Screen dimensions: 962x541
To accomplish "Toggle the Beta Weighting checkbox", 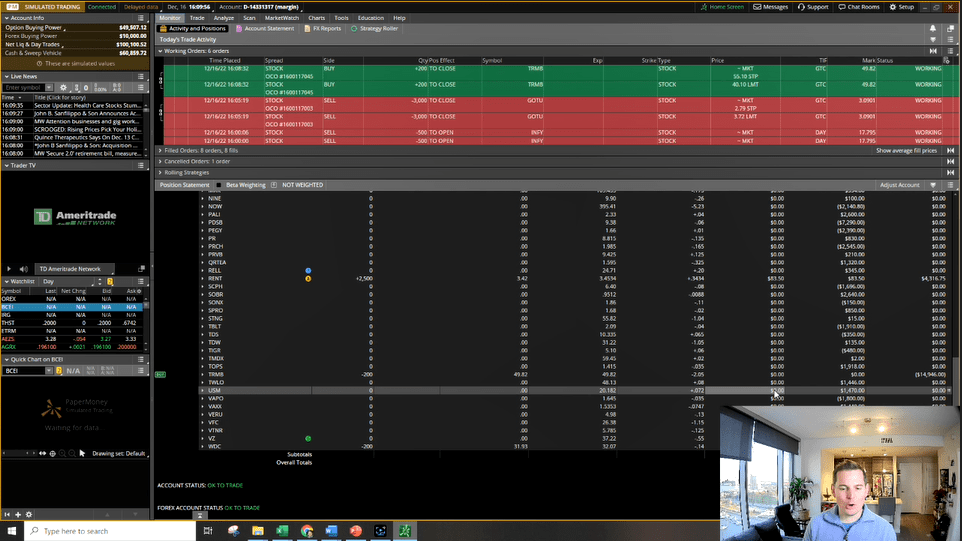I will [x=219, y=185].
